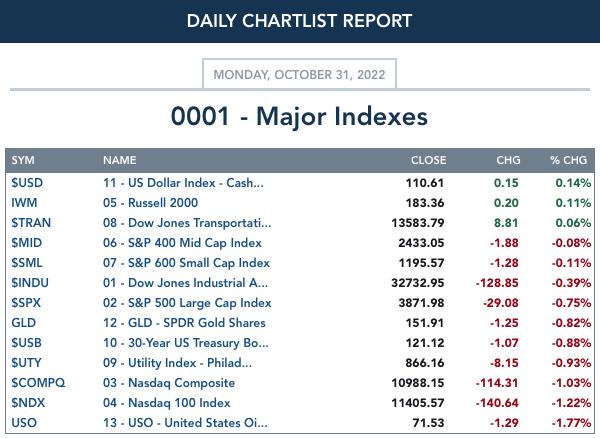Click Utility Index - Philadelphia entry

(177, 363)
